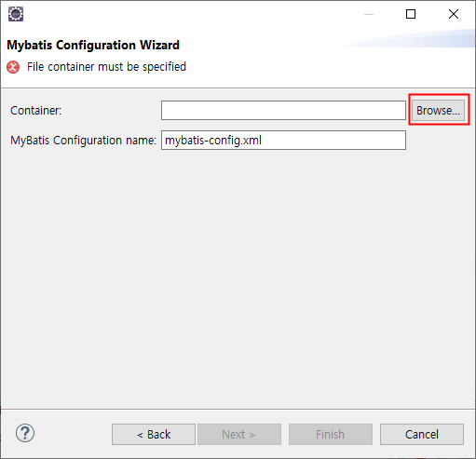Click the 'Mybatis Configuration Wizard' heading
This screenshot has width=476, height=459.
[93, 45]
